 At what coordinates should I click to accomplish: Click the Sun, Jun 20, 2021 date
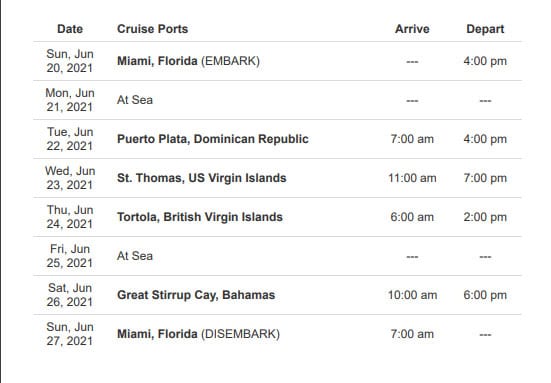pyautogui.click(x=70, y=61)
